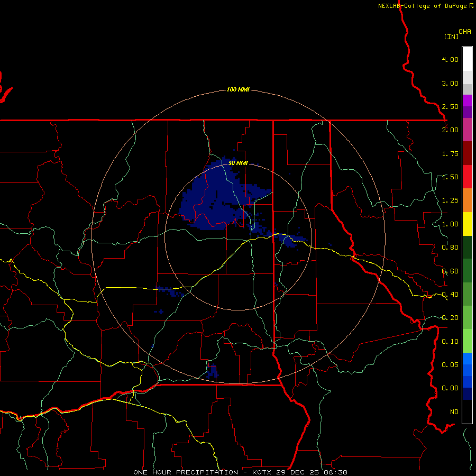Select the bright magenta legend swatch near 2.50
This screenshot has height=476, width=476.
tap(467, 100)
